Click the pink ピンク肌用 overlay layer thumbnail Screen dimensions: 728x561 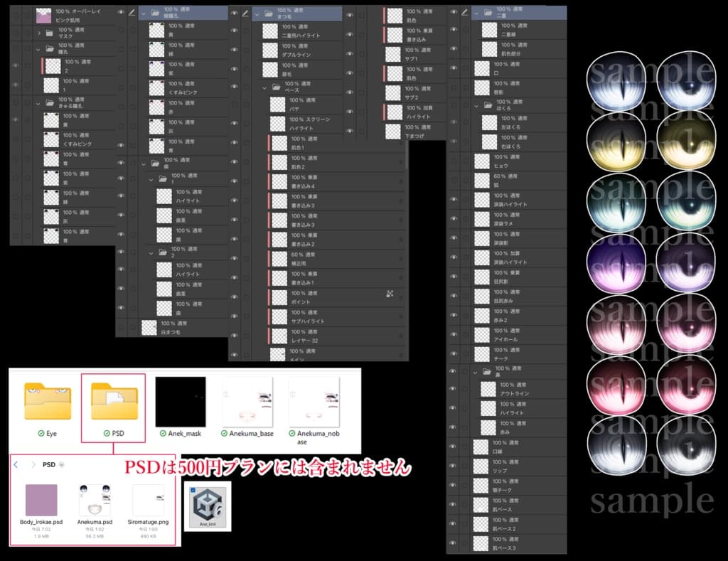pyautogui.click(x=43, y=16)
